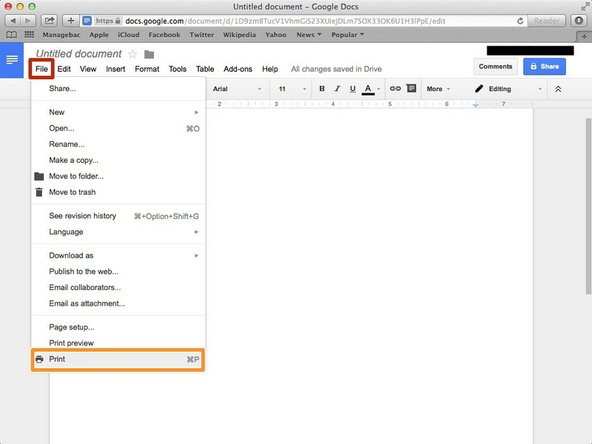Screen dimensions: 592x444
Task: Click the Safari back button
Action: (13, 21)
